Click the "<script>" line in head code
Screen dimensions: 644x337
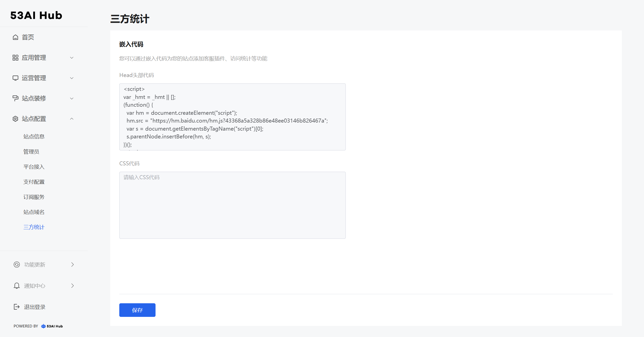[x=134, y=89]
